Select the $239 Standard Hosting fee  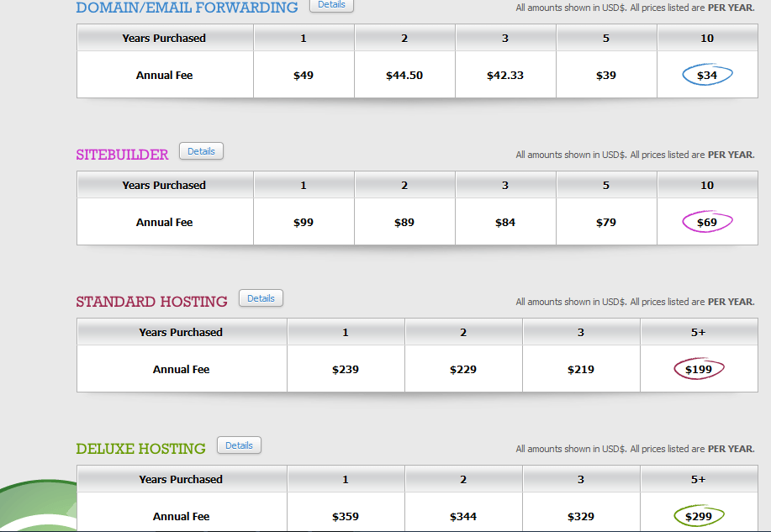[x=346, y=369]
